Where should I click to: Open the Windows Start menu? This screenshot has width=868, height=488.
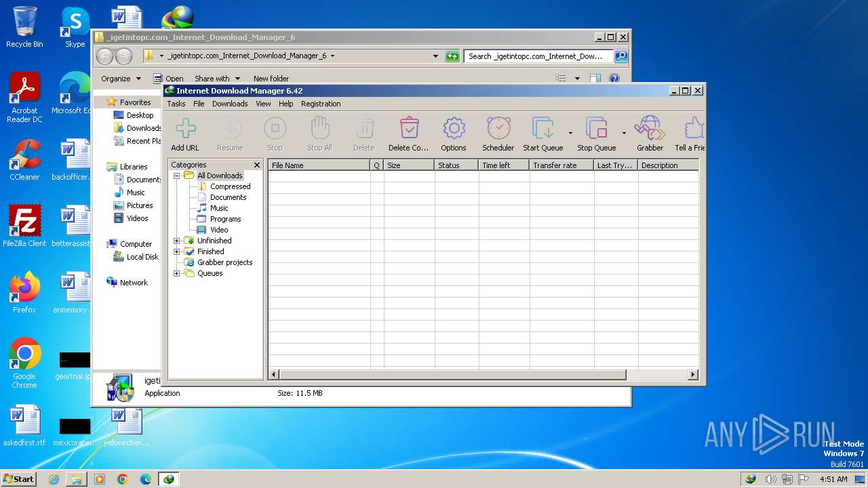click(x=18, y=479)
